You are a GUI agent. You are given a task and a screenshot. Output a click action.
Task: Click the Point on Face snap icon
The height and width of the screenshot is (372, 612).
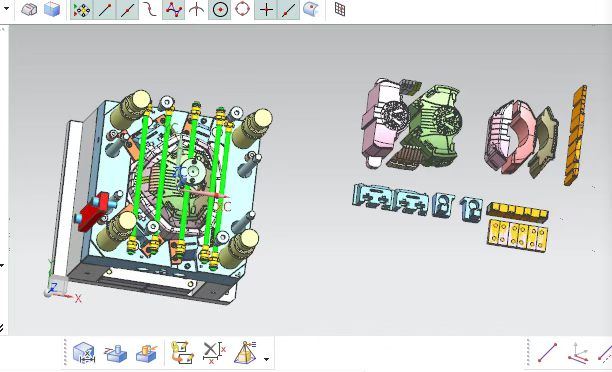311,9
